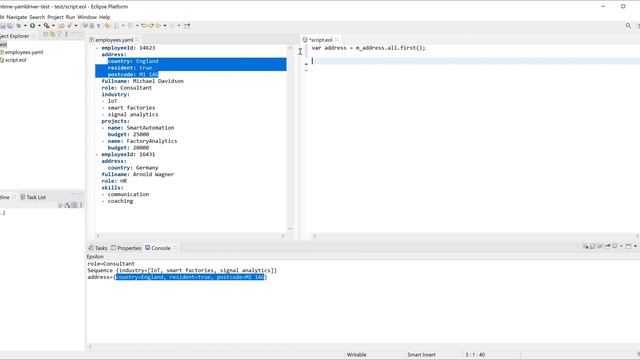
Task: Open the Run button dropdown arrow
Action: coord(39,26)
